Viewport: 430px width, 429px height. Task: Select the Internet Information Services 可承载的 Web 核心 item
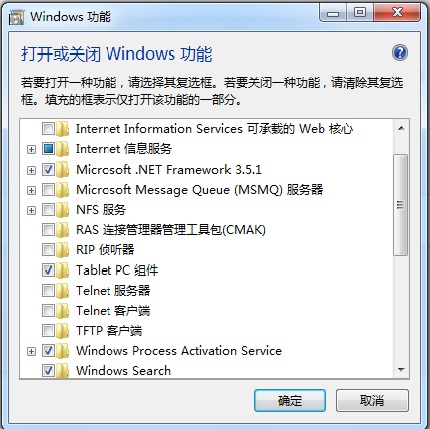214,129
